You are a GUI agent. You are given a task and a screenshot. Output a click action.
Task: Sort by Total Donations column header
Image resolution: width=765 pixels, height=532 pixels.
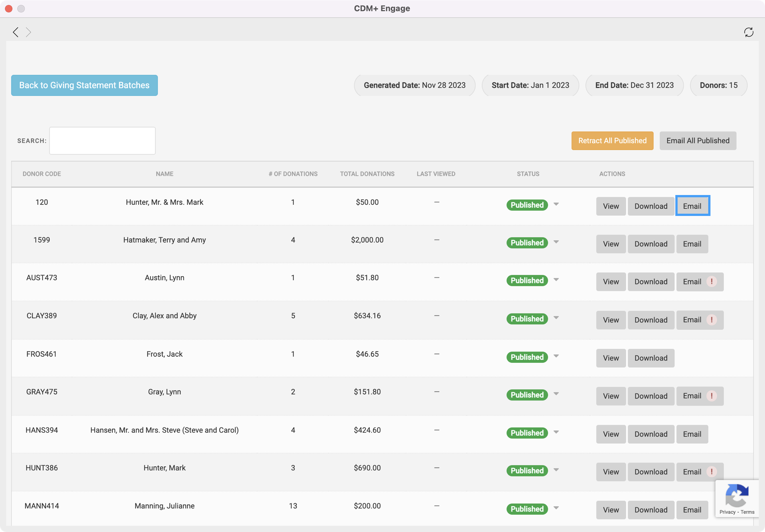[367, 174]
